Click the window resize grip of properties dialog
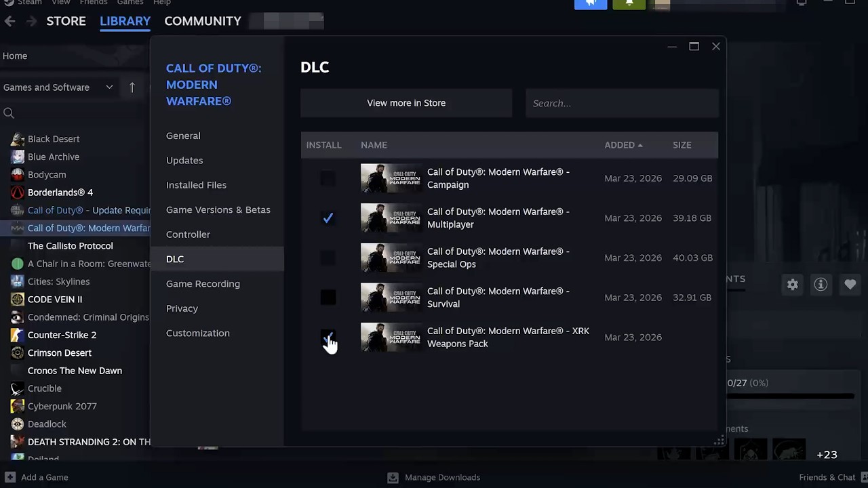The image size is (868, 488). tap(719, 441)
